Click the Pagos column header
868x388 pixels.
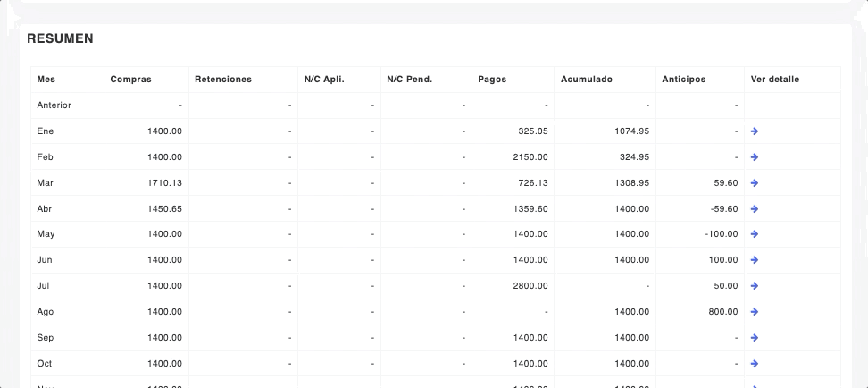pos(492,79)
